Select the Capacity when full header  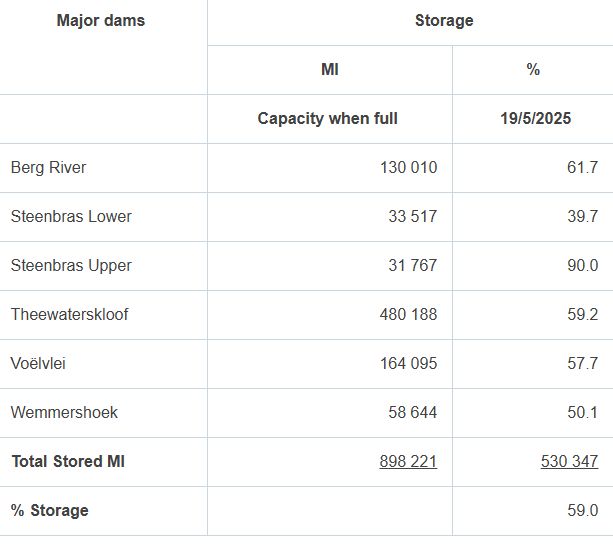point(328,119)
